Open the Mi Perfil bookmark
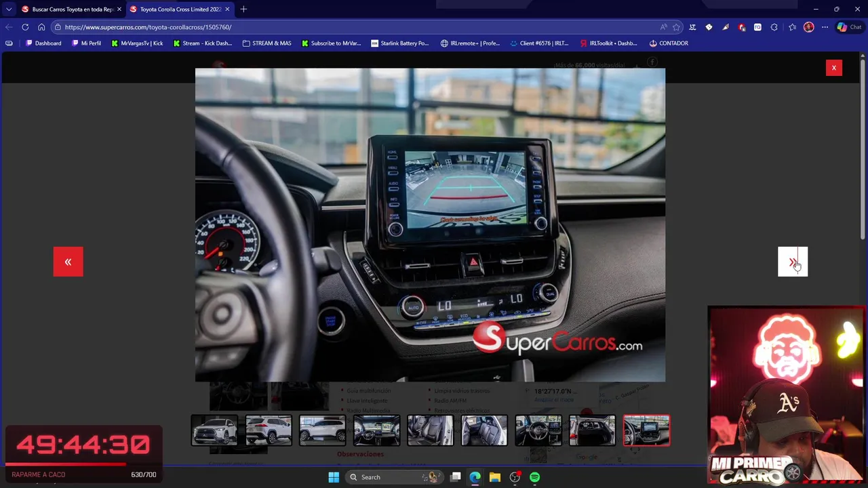868x488 pixels. click(86, 43)
